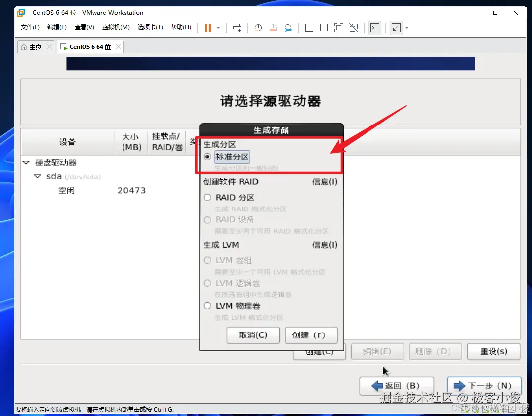532x416 pixels.
Task: Click the 设备 column header
Action: coord(67,142)
